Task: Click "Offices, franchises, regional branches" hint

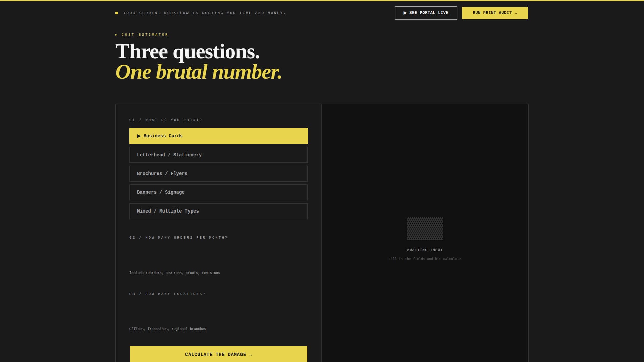Action: [x=168, y=329]
